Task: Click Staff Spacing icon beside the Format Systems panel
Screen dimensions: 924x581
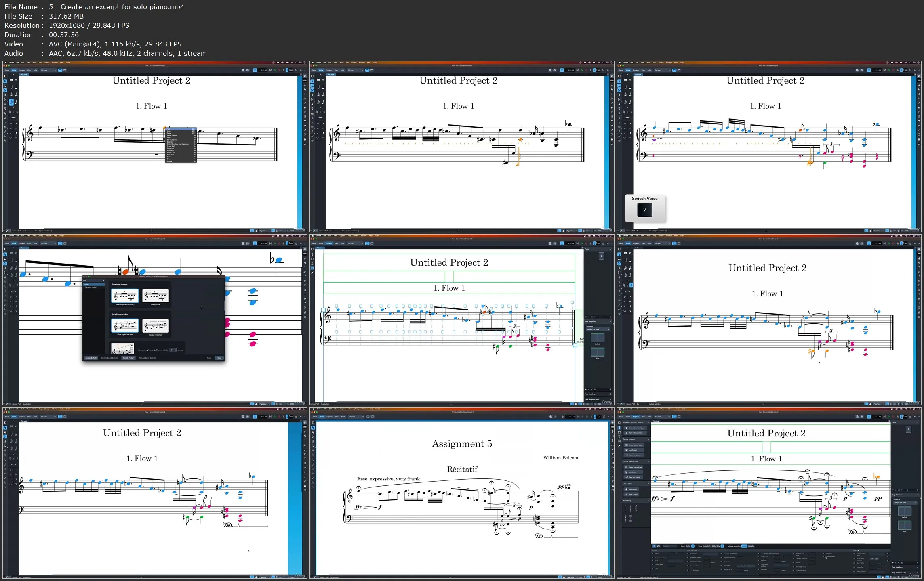Action: (619, 436)
